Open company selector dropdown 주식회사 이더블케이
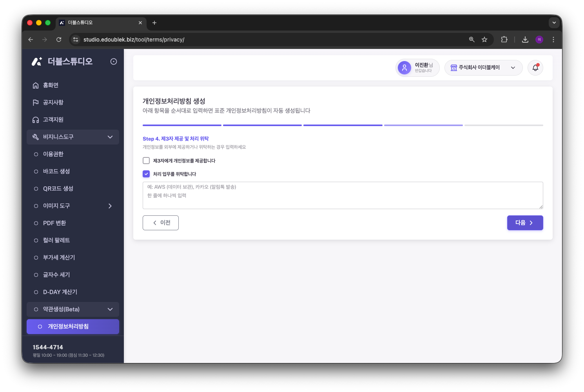This screenshot has height=392, width=584. [x=483, y=68]
